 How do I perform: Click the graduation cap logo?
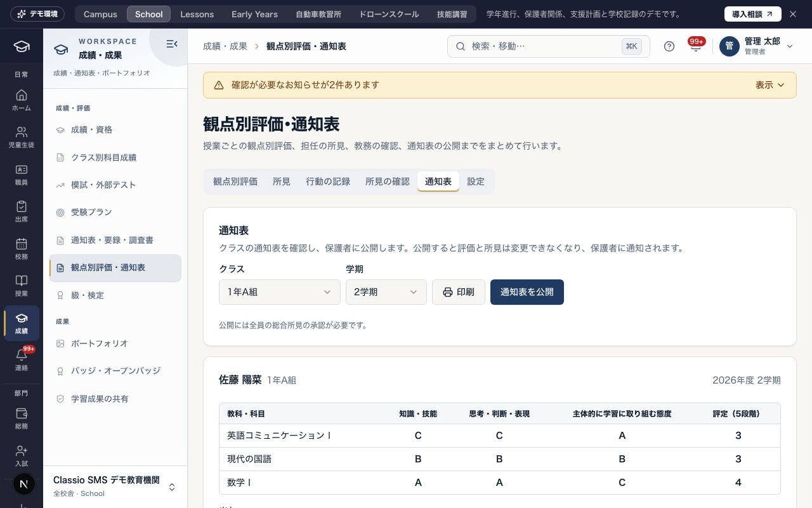[x=22, y=46]
